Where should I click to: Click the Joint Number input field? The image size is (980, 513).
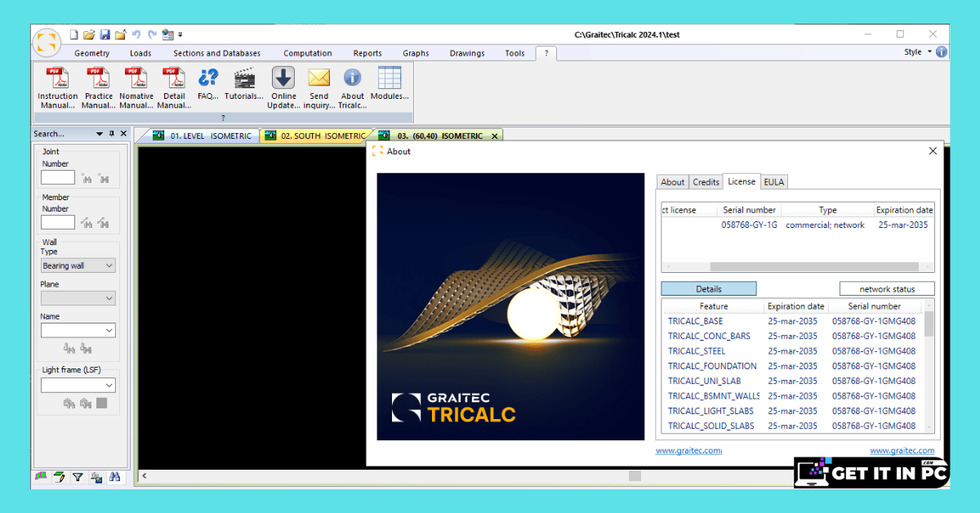pyautogui.click(x=58, y=177)
